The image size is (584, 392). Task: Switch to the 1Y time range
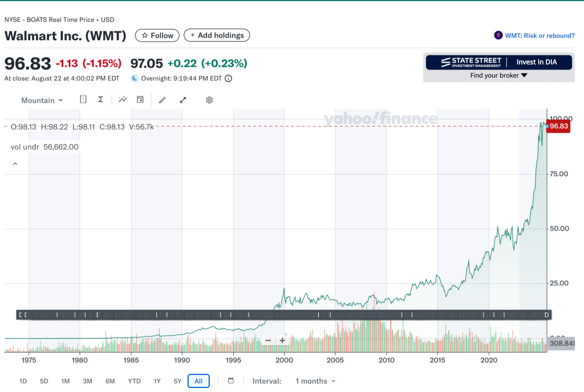157,381
